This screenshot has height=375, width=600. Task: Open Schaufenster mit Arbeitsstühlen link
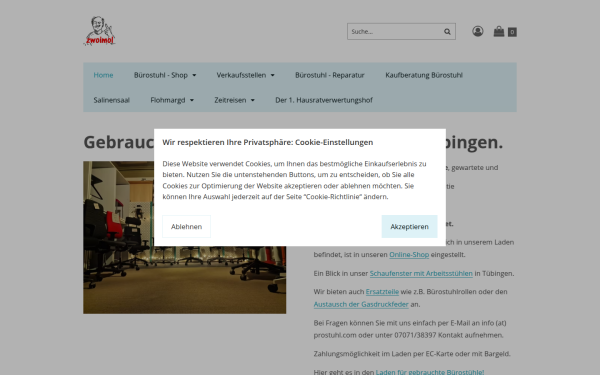click(x=421, y=273)
